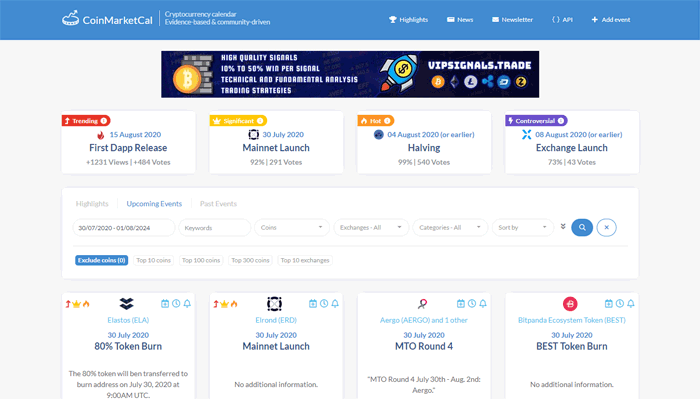Click the bell alert on BEST card
This screenshot has width=700, height=399.
coord(630,303)
